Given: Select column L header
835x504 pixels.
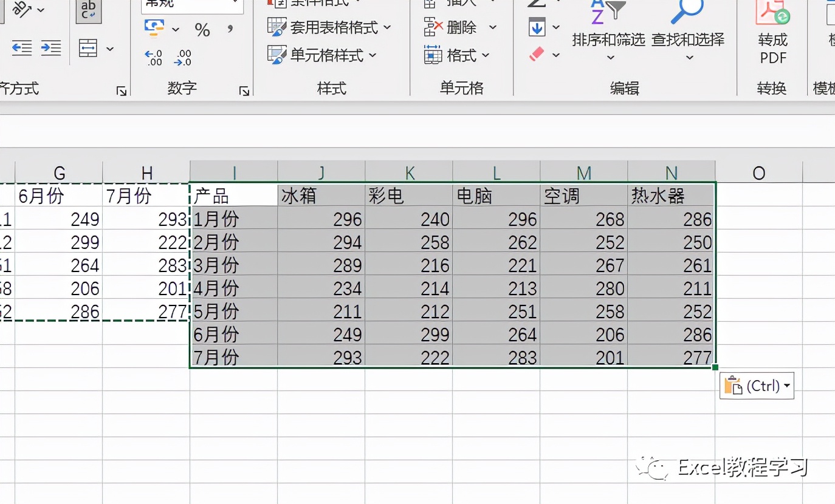Looking at the screenshot, I should point(497,172).
